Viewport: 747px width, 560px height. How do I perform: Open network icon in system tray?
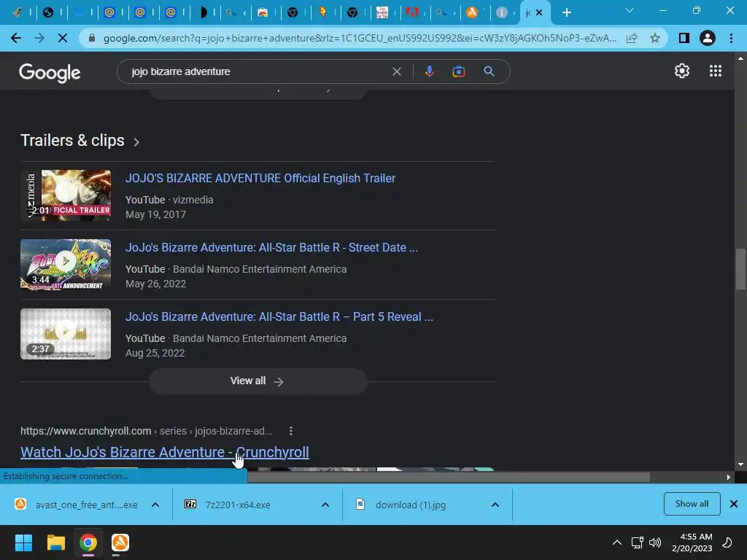click(x=637, y=542)
